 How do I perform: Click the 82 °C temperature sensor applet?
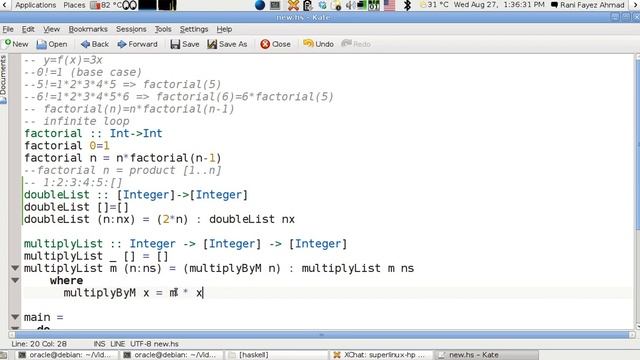point(106,5)
